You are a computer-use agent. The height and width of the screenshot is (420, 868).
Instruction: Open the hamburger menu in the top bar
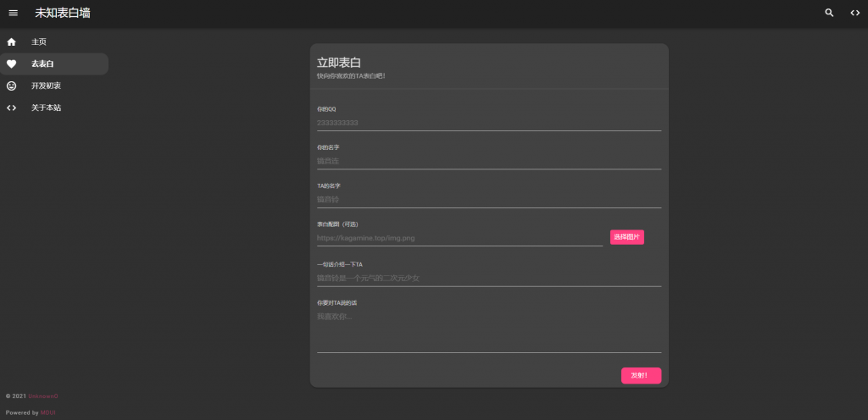(13, 13)
